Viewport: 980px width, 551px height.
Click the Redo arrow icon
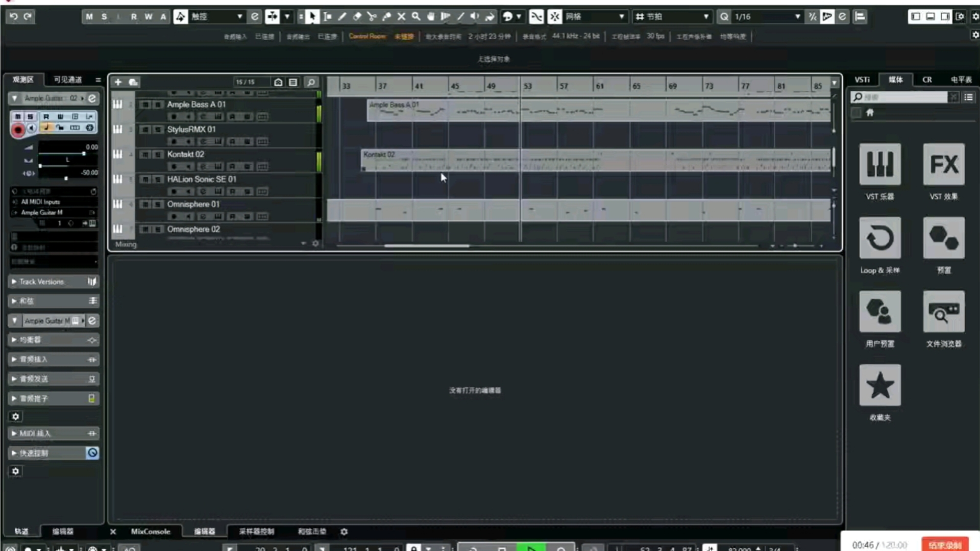28,16
